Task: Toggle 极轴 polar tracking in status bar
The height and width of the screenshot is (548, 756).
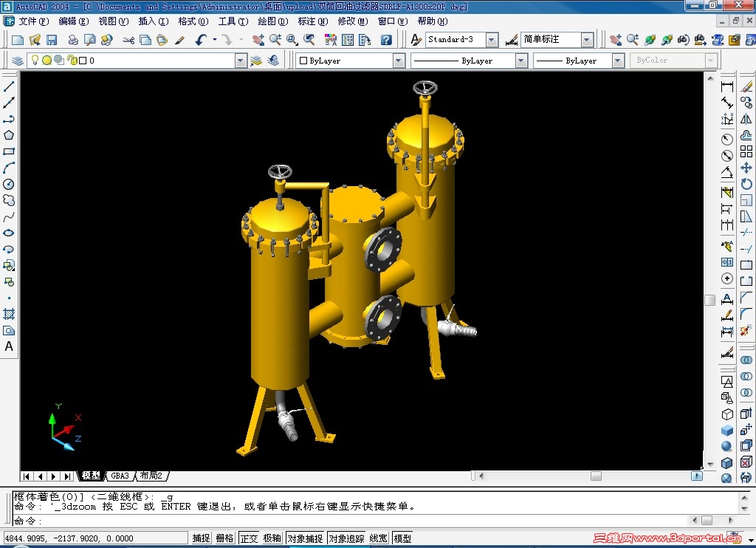Action: pos(272,538)
